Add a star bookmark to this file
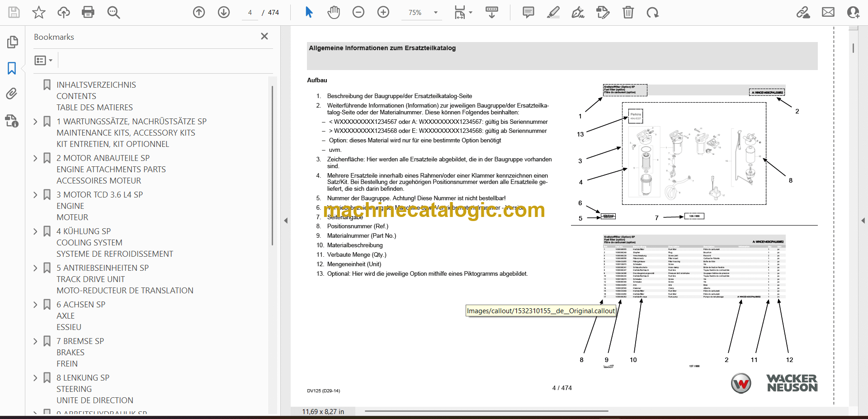This screenshot has height=419, width=868. point(39,12)
